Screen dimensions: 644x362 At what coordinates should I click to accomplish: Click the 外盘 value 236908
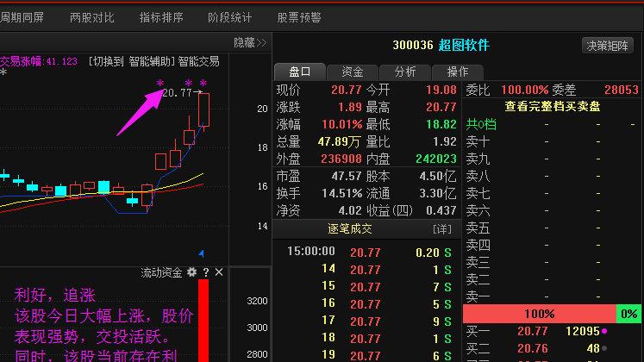tap(341, 159)
